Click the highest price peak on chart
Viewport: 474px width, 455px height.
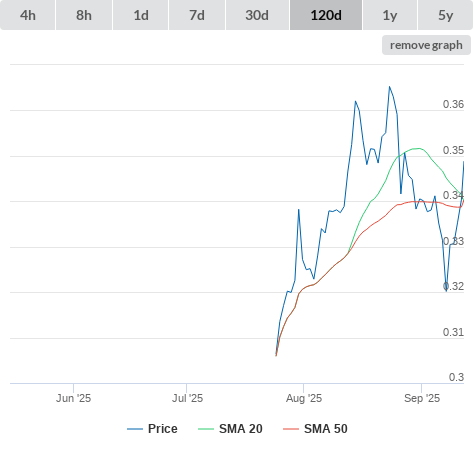click(x=389, y=87)
